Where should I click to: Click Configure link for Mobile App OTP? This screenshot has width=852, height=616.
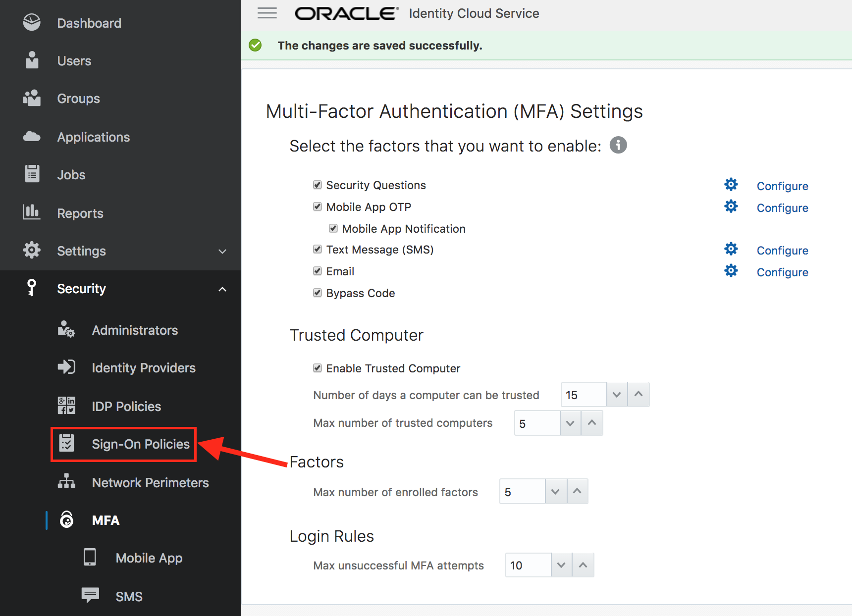(x=782, y=208)
